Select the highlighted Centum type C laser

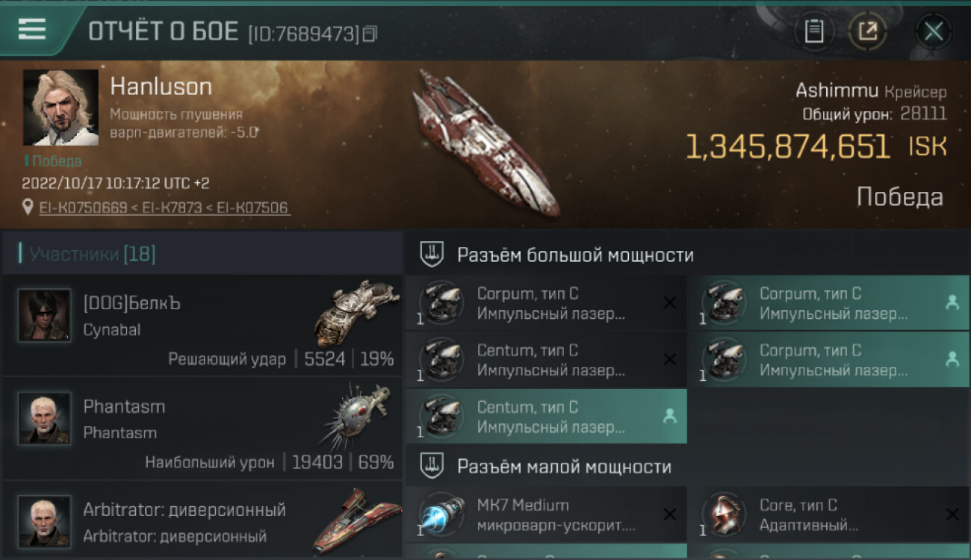pyautogui.click(x=546, y=417)
